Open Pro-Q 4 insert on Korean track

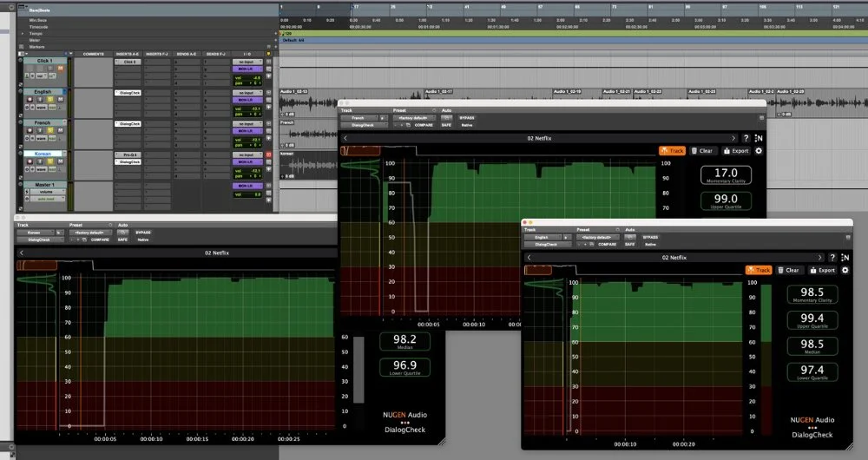pos(128,155)
